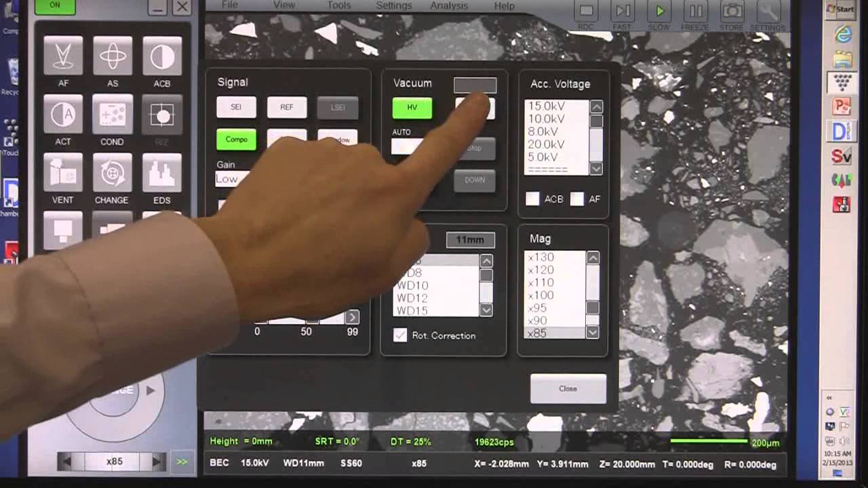Click the 11mm WD value field

(470, 240)
